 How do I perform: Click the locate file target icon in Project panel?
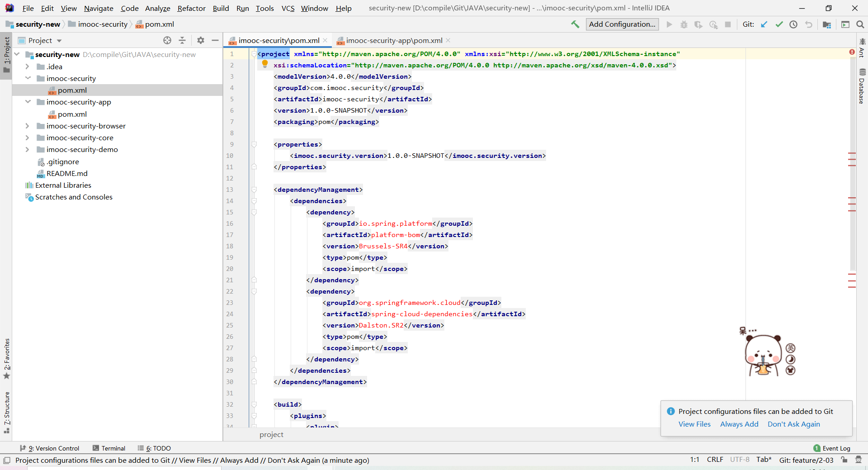point(167,40)
